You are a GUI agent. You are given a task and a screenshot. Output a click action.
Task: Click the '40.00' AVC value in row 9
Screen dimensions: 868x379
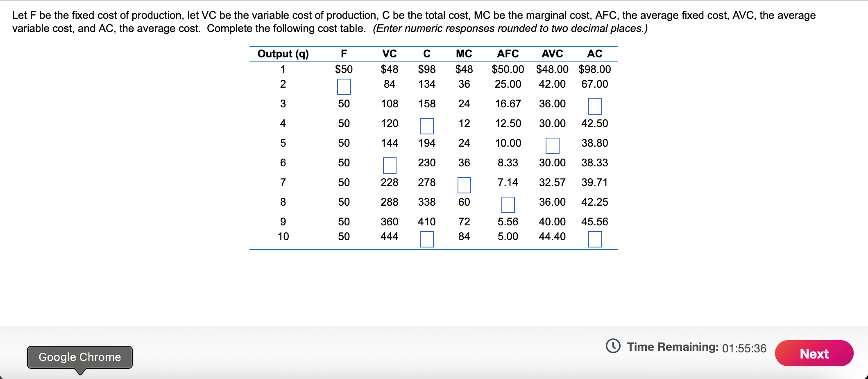[552, 222]
